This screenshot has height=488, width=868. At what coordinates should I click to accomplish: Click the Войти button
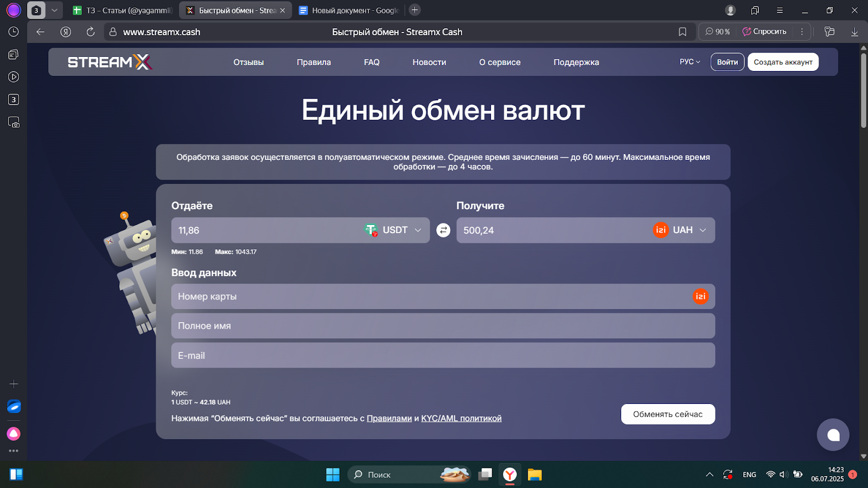coord(727,62)
